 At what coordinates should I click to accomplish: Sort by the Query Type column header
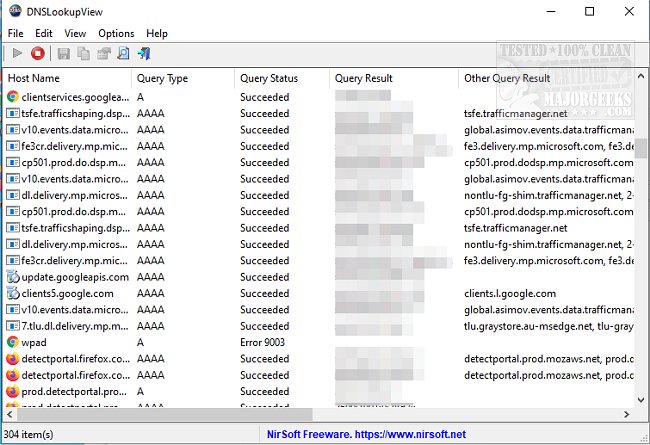pos(183,78)
